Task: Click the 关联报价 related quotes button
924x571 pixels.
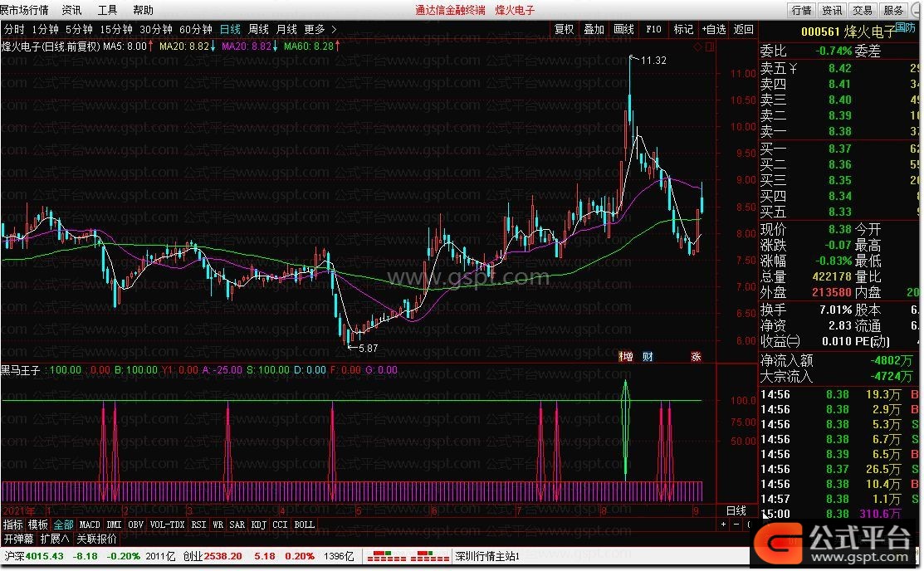Action: 96,539
